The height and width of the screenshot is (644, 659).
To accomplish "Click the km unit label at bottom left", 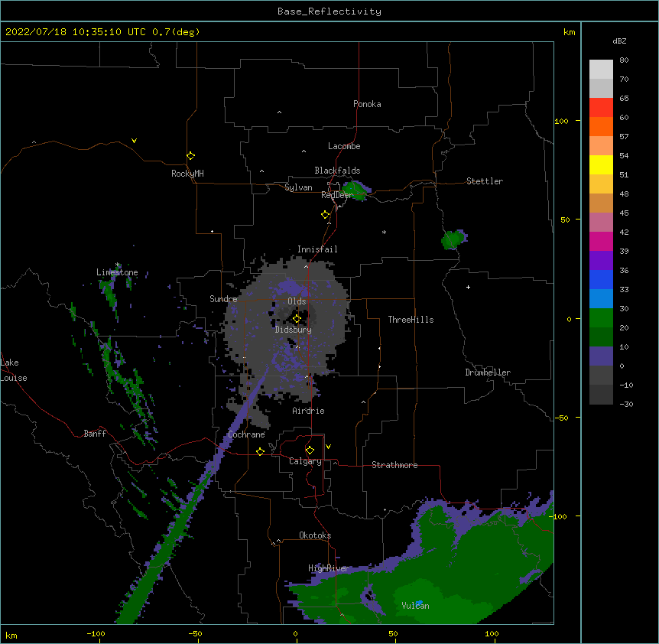I will (11, 635).
